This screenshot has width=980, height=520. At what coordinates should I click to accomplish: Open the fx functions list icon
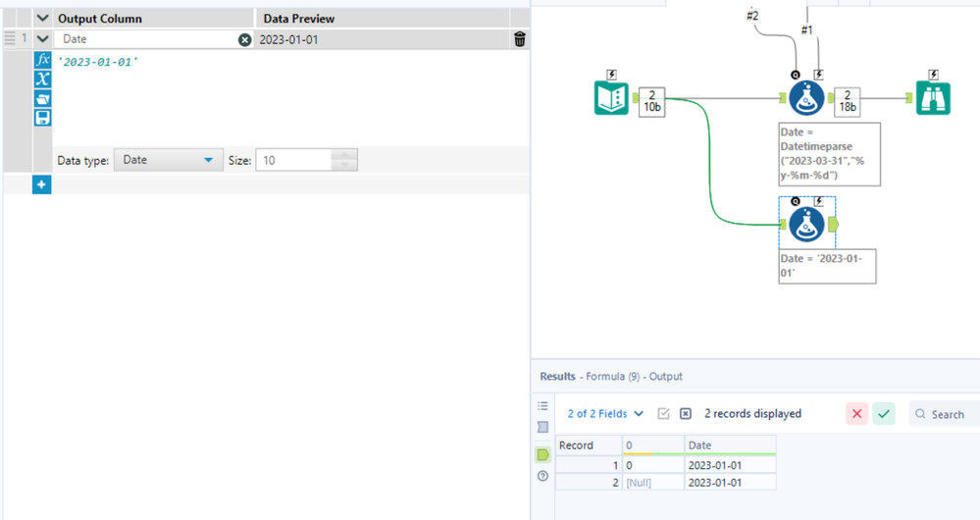[42, 60]
